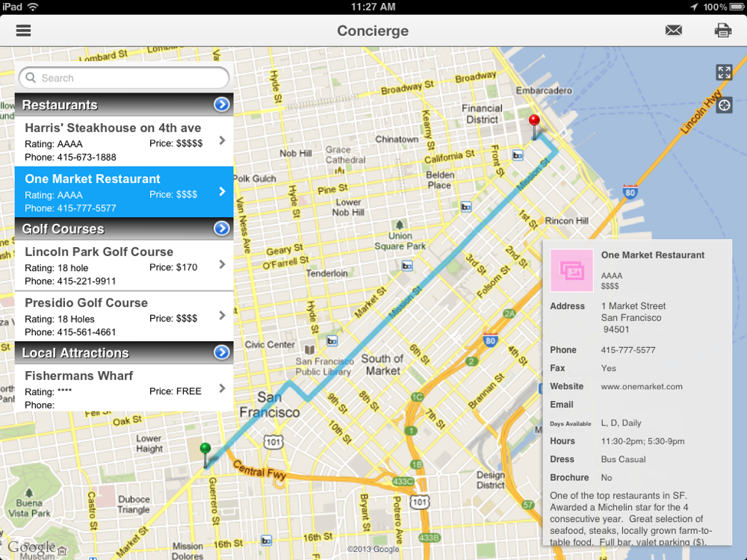
Task: Tap the email envelope icon
Action: coord(674,31)
